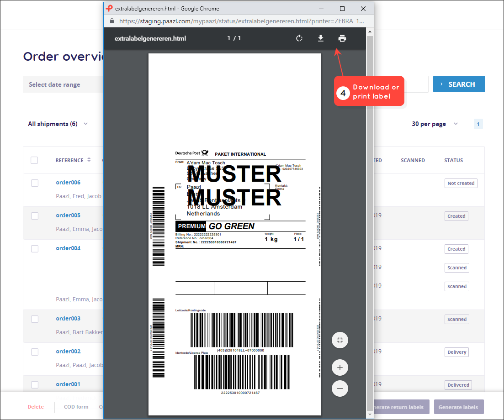Viewport: 504px width, 420px height.
Task: Fit label page to window
Action: pos(340,340)
